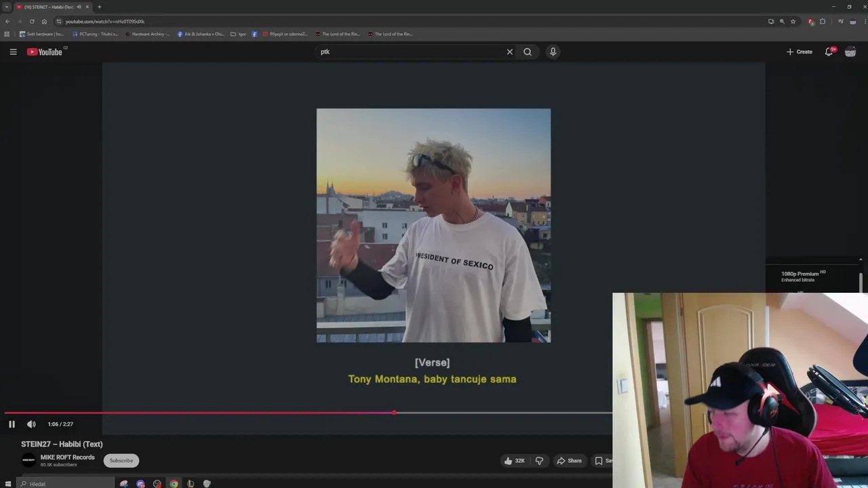Select the 1080p Premium quality option
Screen dimensions: 868x488
[804, 277]
